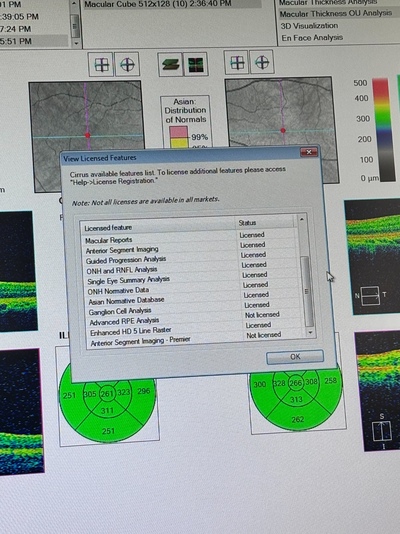
Task: Click the 311 sector in left chart
Action: pyautogui.click(x=107, y=411)
